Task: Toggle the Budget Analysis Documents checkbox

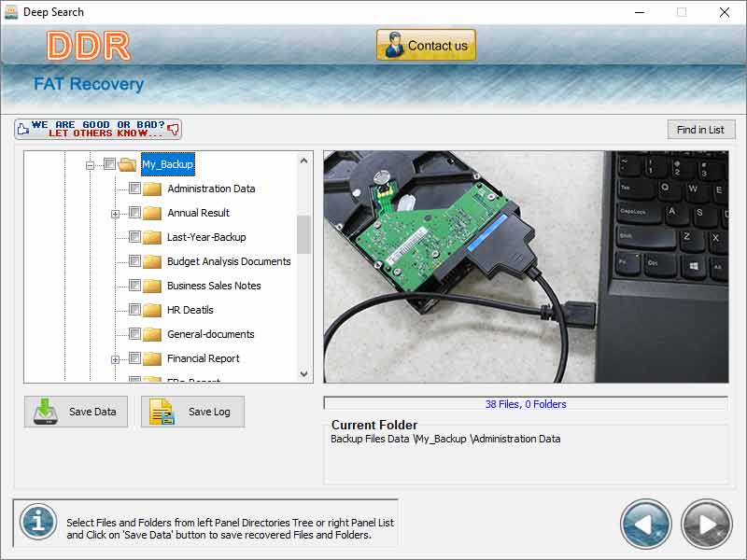Action: (134, 261)
